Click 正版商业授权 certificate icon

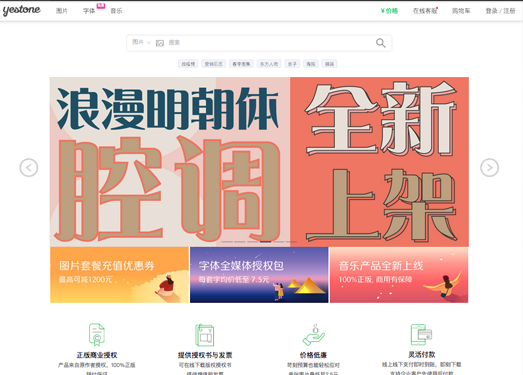pyautogui.click(x=97, y=334)
